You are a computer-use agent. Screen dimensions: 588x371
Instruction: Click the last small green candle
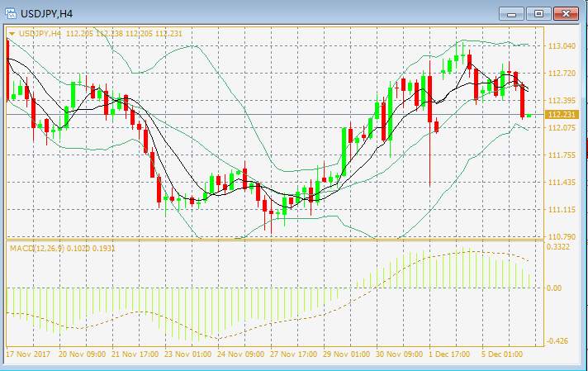coord(529,116)
